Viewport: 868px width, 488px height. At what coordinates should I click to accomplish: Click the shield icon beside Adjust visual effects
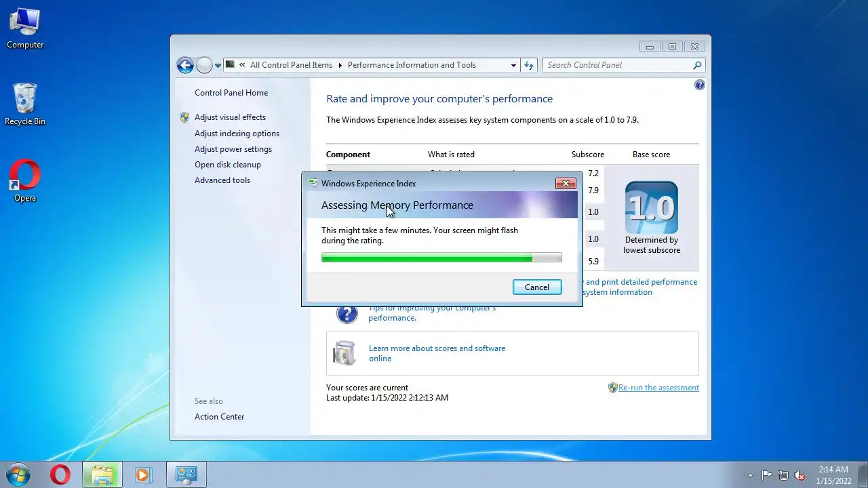(x=184, y=117)
